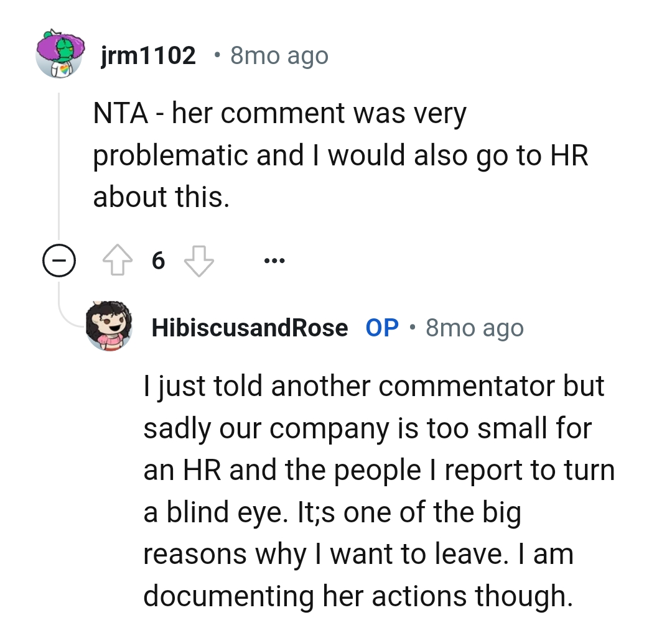Click HibiscusandRose's avatar icon
The height and width of the screenshot is (628, 672).
[x=110, y=326]
